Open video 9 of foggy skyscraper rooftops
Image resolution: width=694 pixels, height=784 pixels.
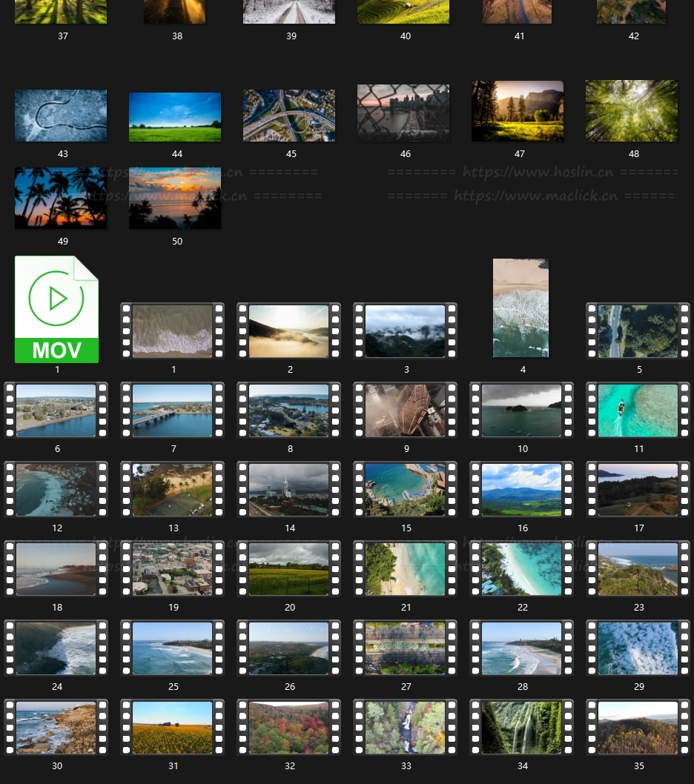[x=406, y=410]
